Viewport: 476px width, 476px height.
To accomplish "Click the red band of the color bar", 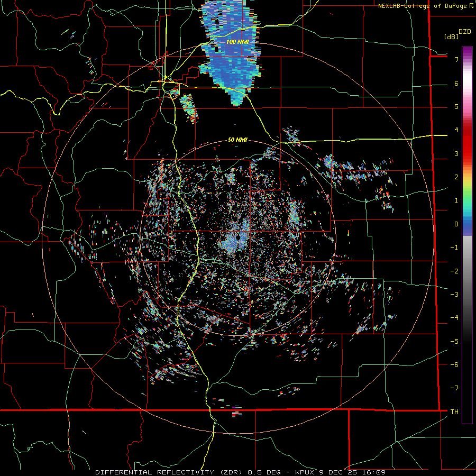I will (x=467, y=146).
